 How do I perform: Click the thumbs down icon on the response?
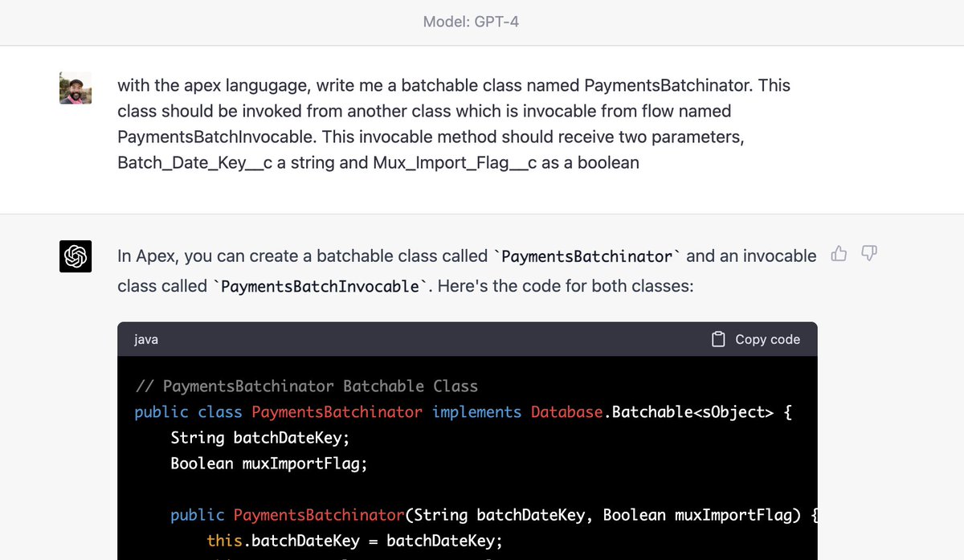click(869, 254)
